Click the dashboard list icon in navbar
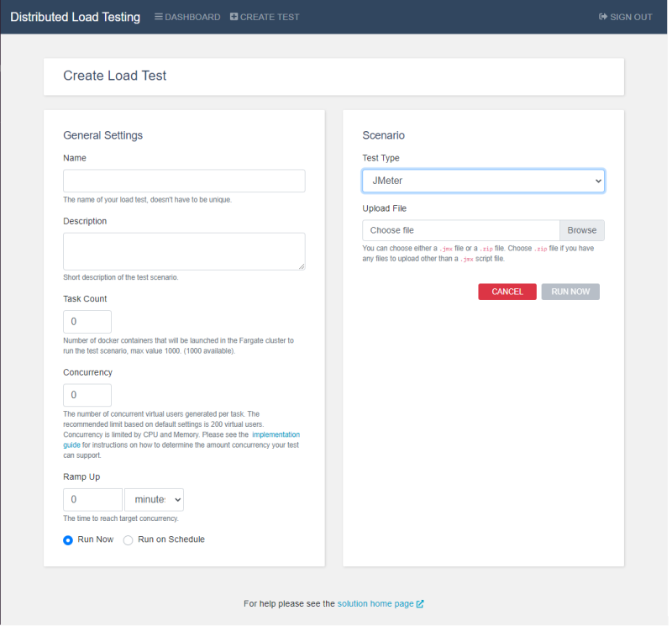The height and width of the screenshot is (626, 672). point(159,17)
